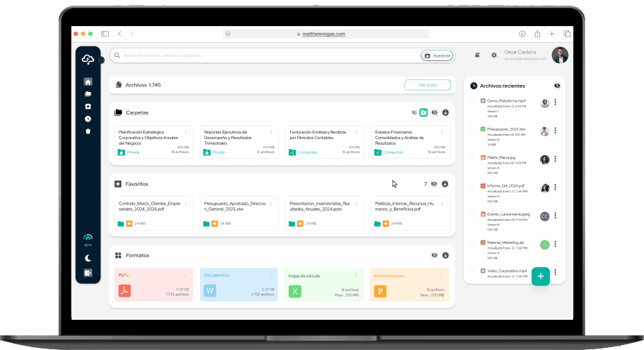
Task: Toggle the Safari sidebar icon
Action: pos(105,34)
